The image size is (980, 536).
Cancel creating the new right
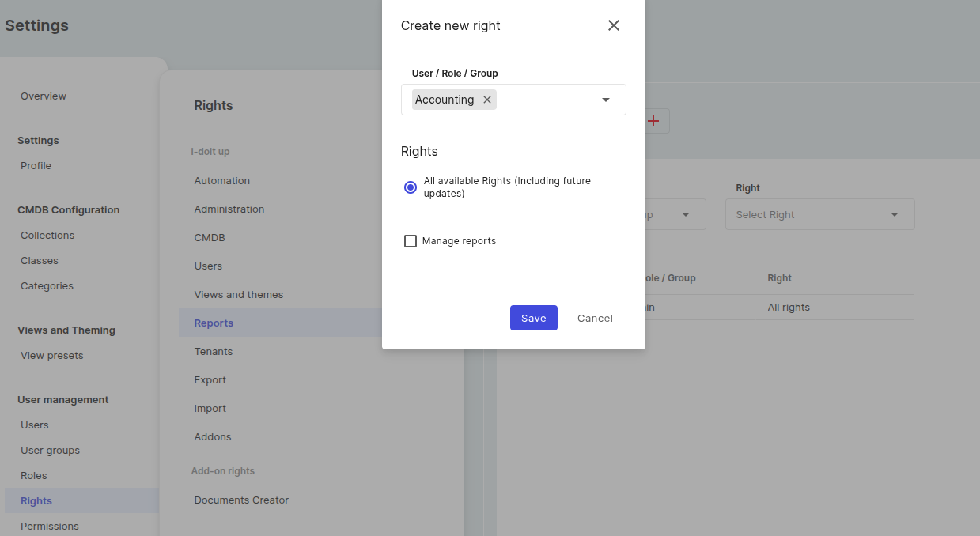click(x=595, y=318)
